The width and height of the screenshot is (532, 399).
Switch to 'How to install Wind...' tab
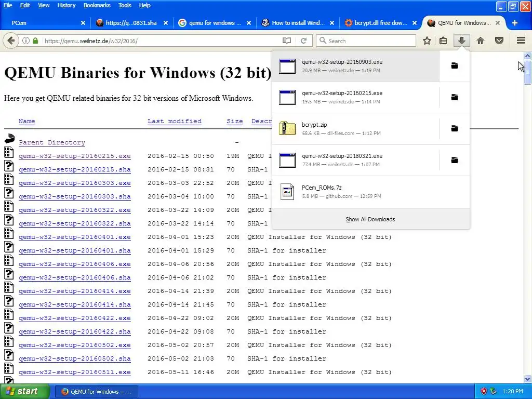point(298,23)
